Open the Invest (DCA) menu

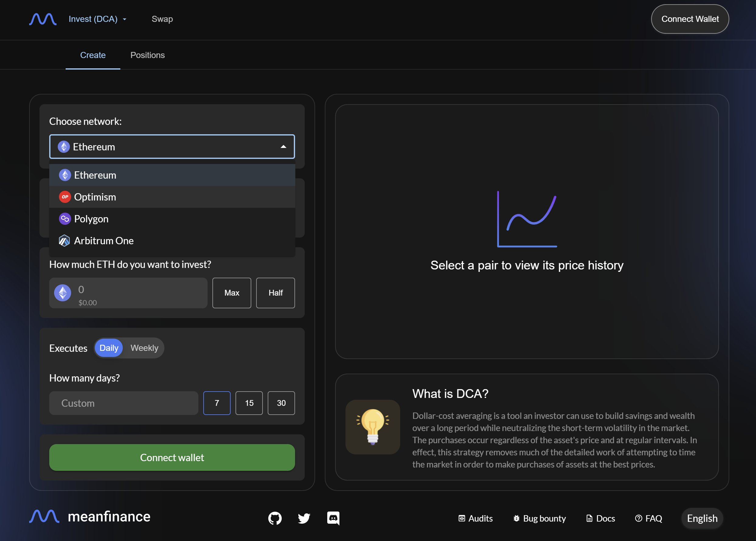click(x=97, y=19)
